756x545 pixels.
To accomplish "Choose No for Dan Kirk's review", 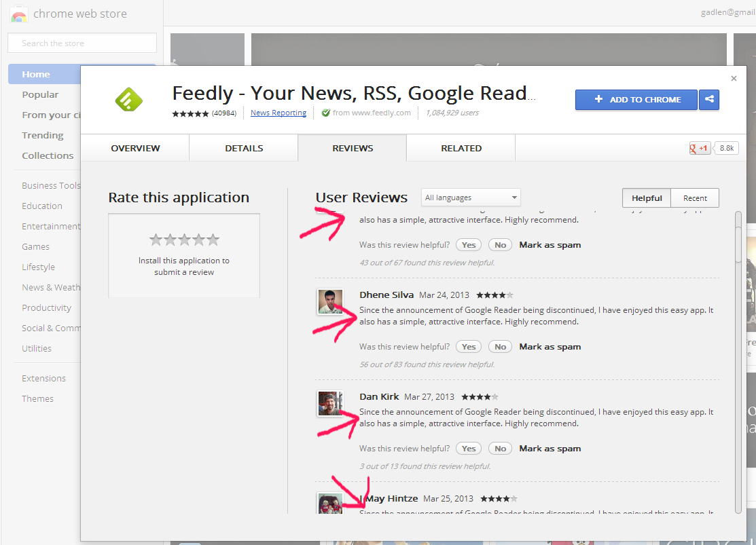I will (500, 449).
